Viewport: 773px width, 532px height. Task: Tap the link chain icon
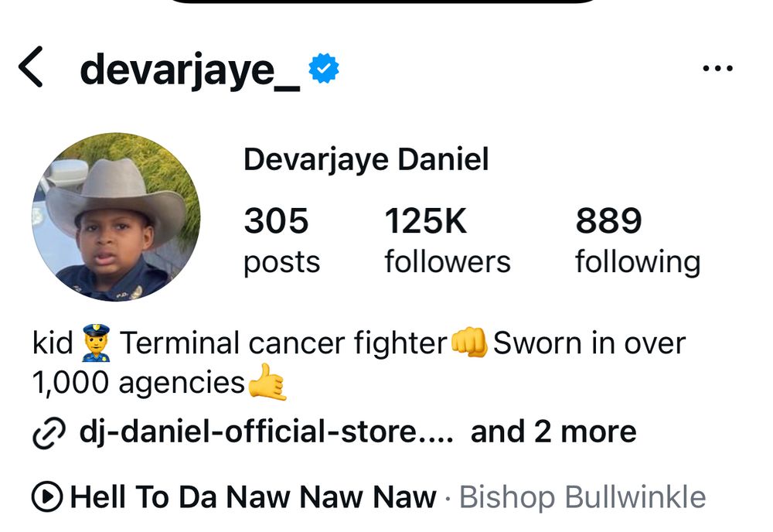(49, 433)
